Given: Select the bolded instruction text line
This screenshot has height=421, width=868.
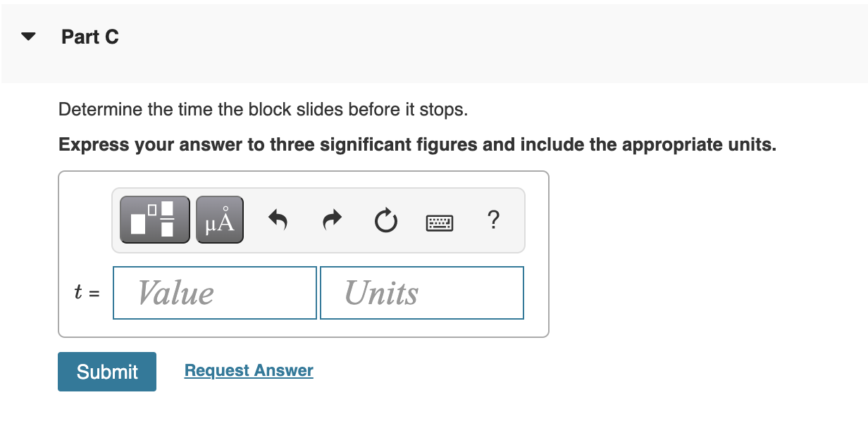Looking at the screenshot, I should point(417,144).
